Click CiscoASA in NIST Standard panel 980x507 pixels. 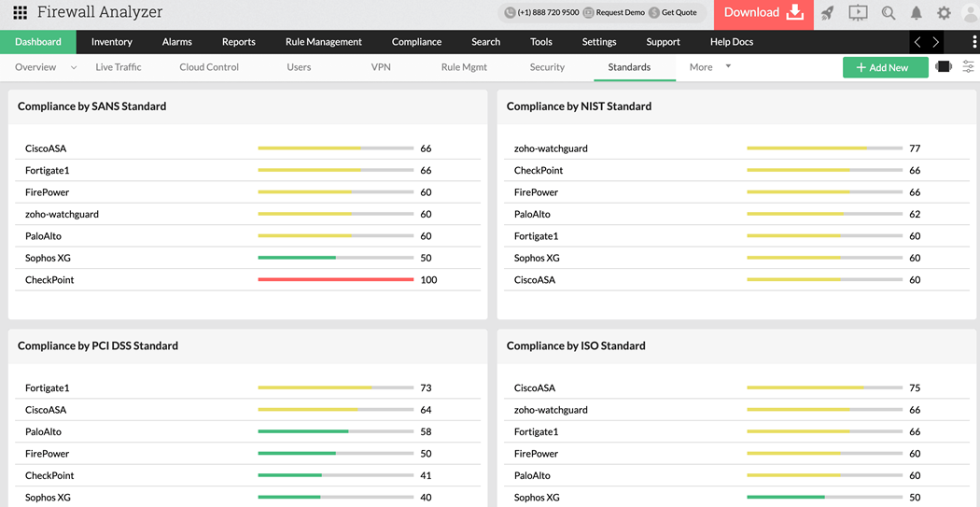[x=535, y=280]
